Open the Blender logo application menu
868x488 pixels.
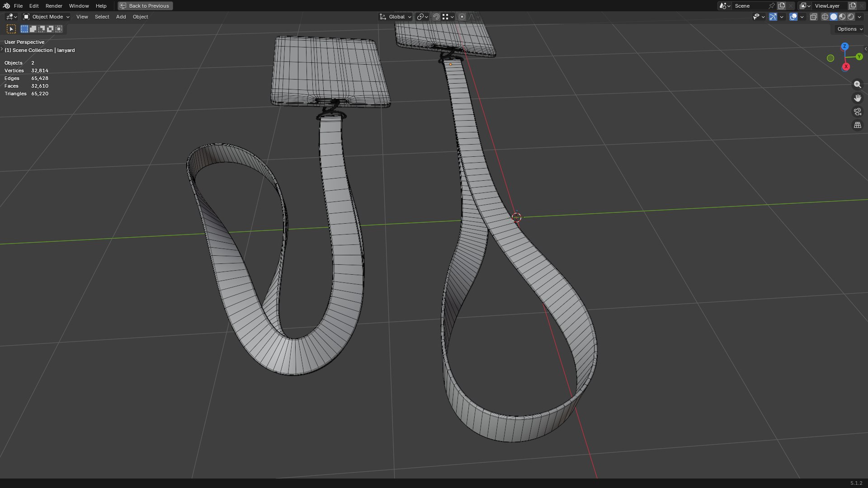click(6, 6)
